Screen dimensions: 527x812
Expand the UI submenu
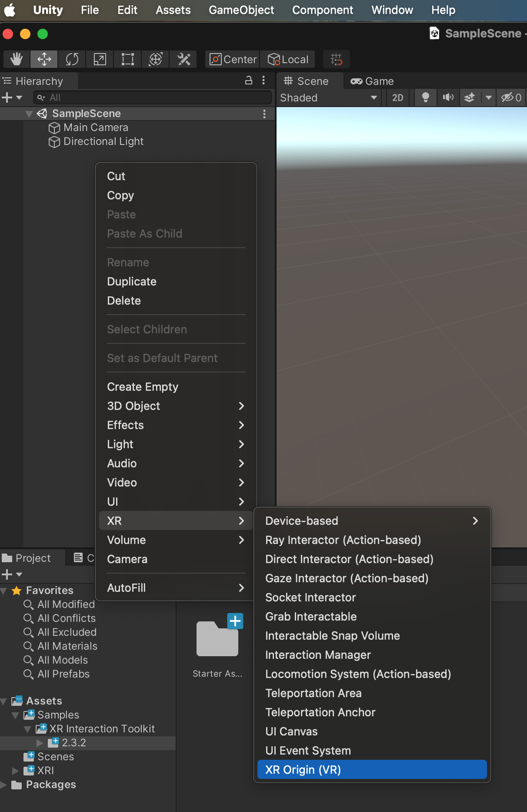coord(176,502)
